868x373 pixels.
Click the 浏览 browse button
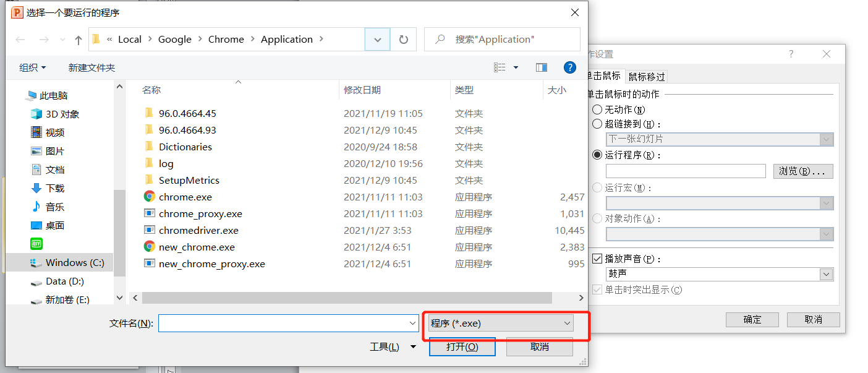pos(802,171)
